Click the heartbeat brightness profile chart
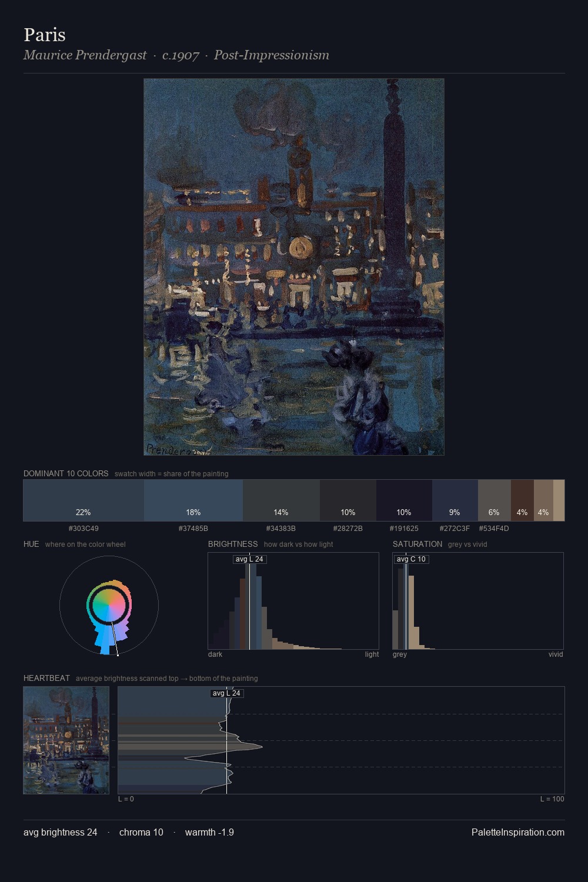Image resolution: width=588 pixels, height=882 pixels. 341,740
